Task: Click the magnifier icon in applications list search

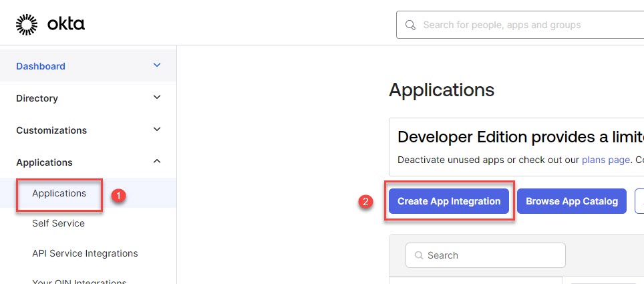Action: click(x=419, y=255)
